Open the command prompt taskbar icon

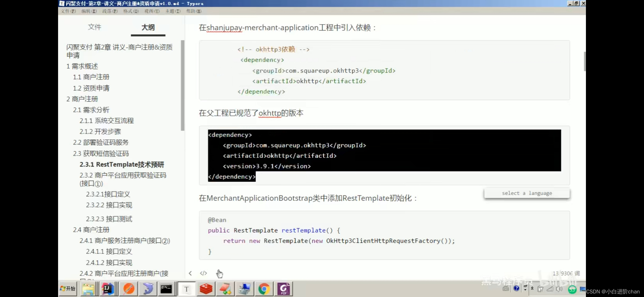click(x=166, y=289)
